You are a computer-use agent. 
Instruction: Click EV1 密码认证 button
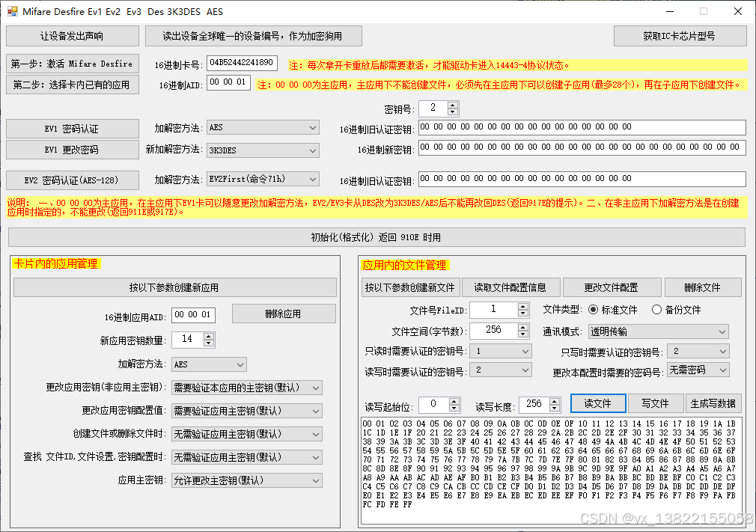pos(73,129)
